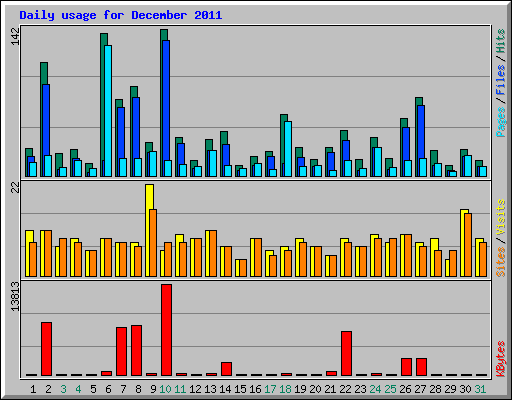This screenshot has width=512, height=400.
Task: Click the day 14 label on the x-axis
Action: click(225, 389)
